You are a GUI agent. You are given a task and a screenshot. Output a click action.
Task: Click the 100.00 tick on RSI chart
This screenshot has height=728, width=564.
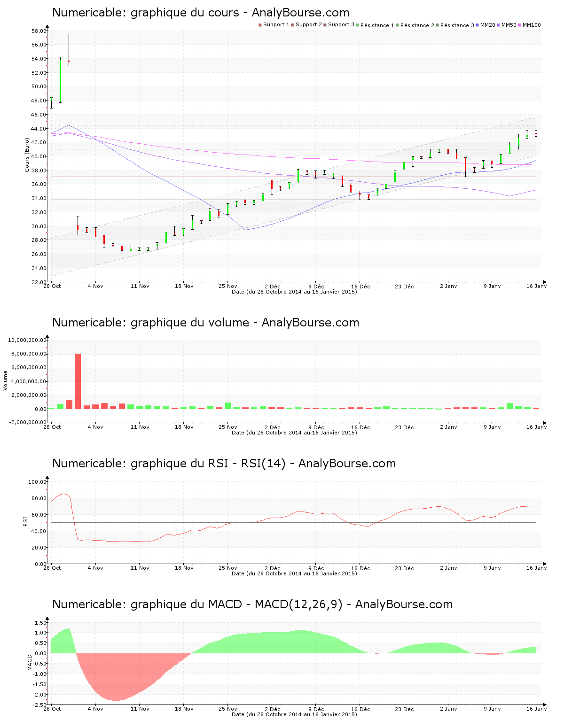(x=37, y=482)
